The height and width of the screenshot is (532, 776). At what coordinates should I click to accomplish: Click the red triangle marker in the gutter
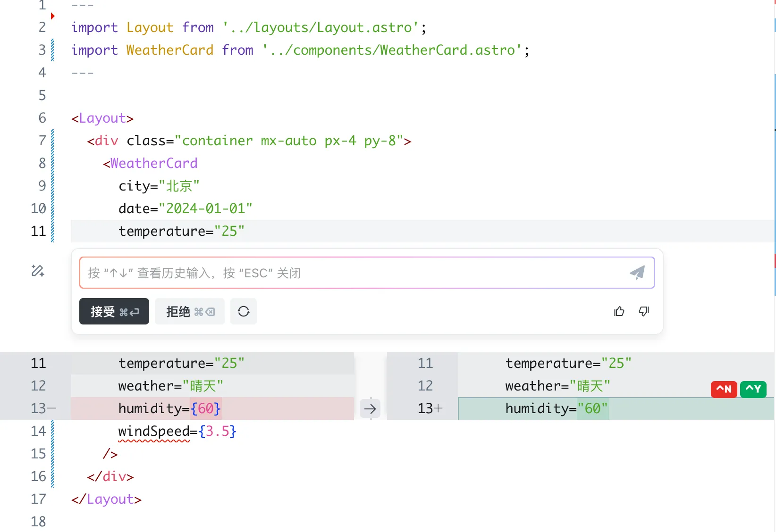[x=53, y=16]
